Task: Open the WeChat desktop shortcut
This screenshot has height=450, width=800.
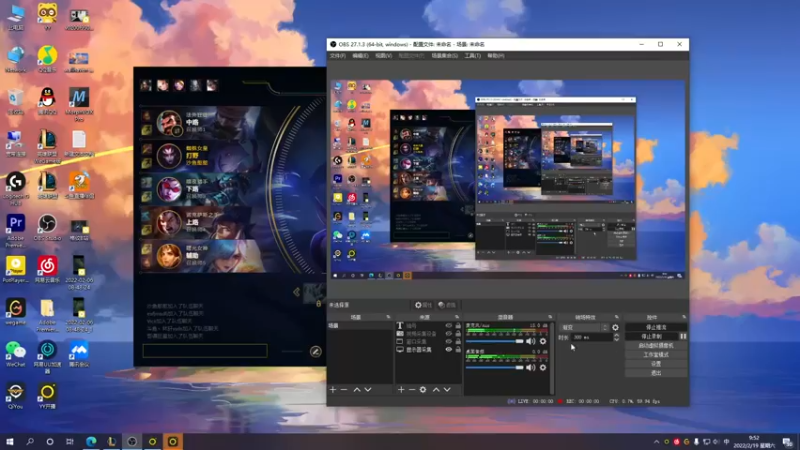Action: click(x=15, y=354)
